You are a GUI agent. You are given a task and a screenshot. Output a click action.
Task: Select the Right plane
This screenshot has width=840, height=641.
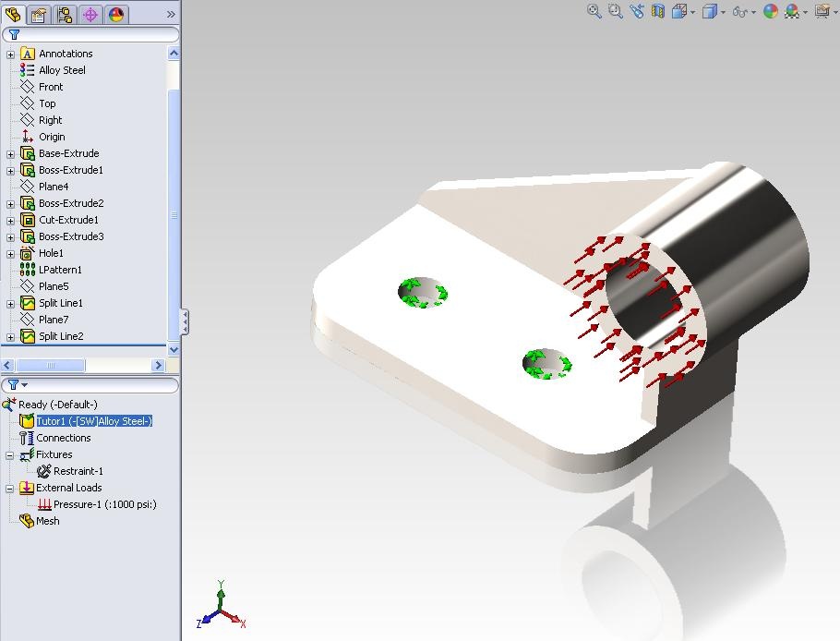coord(51,120)
